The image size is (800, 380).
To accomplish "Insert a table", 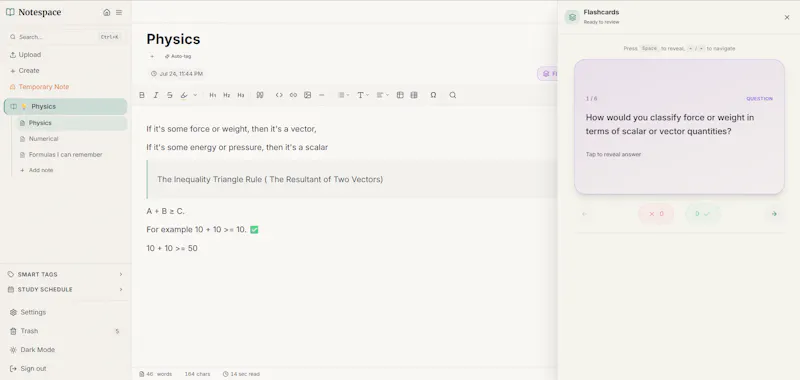I will click(x=400, y=95).
